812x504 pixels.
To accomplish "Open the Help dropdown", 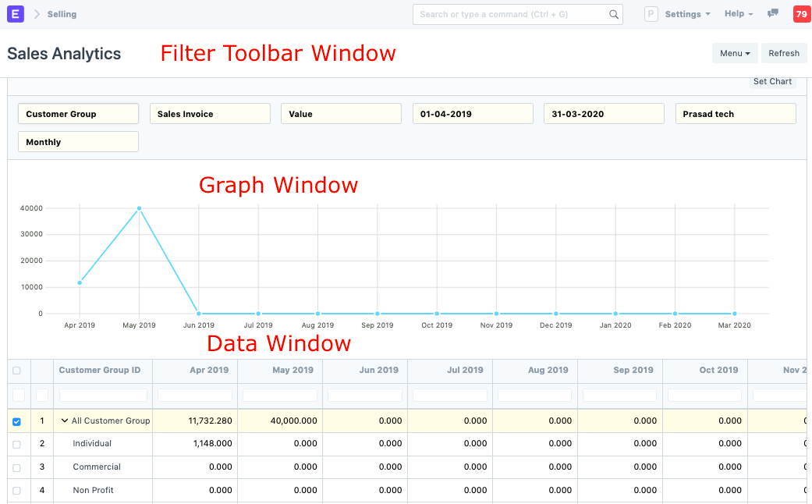I will 736,13.
